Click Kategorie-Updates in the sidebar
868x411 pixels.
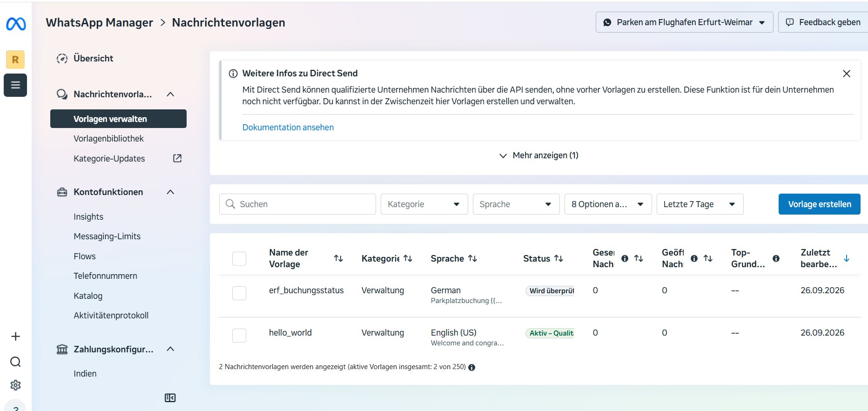point(109,159)
